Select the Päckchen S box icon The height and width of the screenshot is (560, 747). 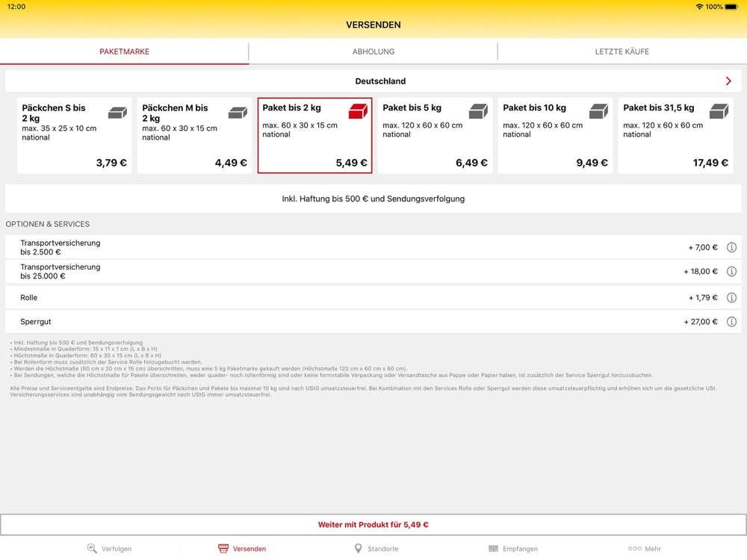pyautogui.click(x=118, y=113)
